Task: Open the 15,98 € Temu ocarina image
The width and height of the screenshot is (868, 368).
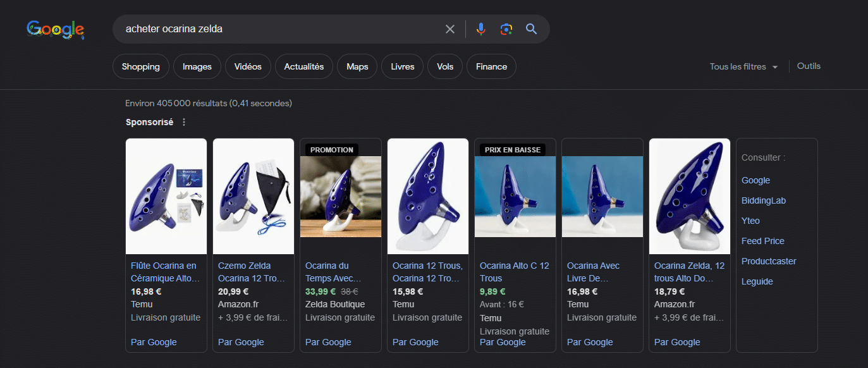Action: click(428, 196)
